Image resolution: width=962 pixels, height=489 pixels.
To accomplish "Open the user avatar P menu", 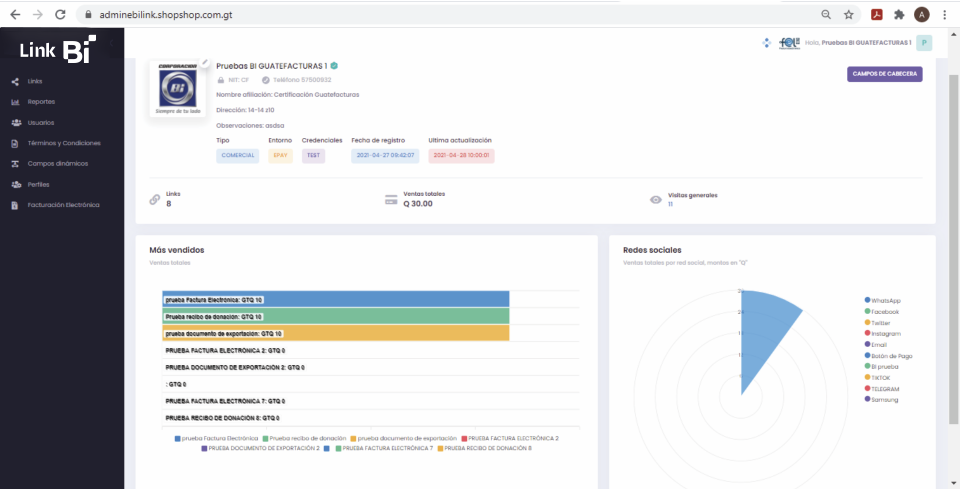I will tap(924, 43).
